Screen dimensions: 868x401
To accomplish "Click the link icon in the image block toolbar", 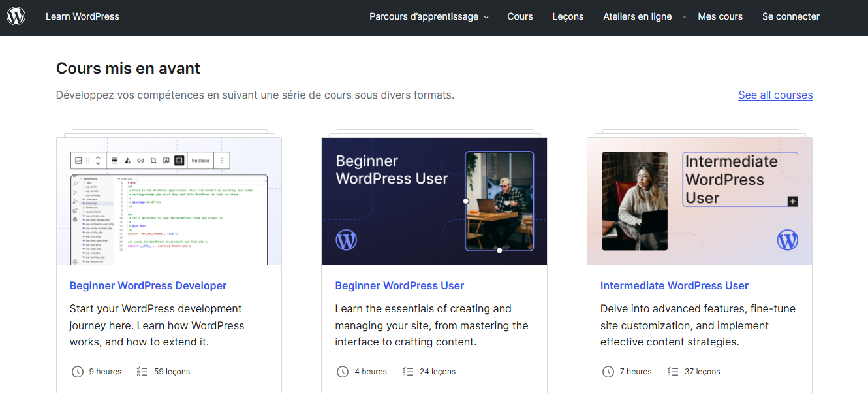I will (x=140, y=161).
